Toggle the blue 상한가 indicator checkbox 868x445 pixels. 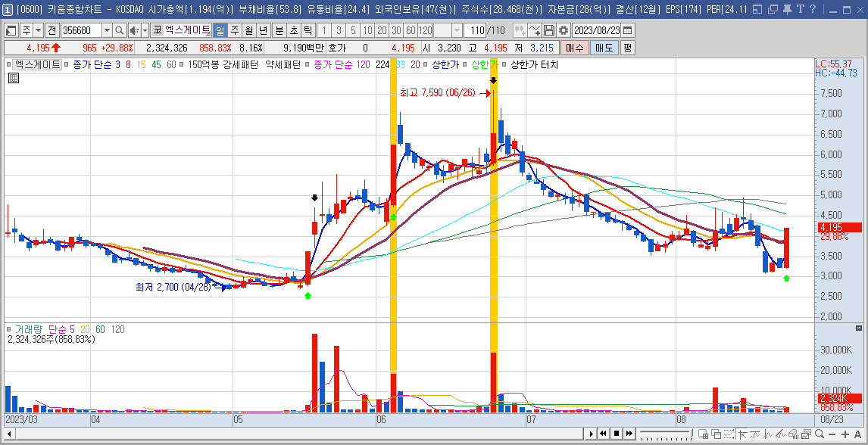point(426,64)
